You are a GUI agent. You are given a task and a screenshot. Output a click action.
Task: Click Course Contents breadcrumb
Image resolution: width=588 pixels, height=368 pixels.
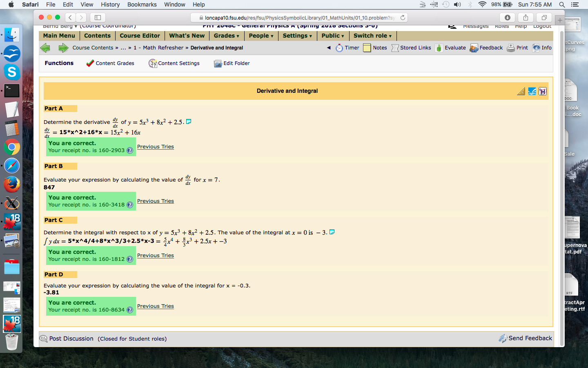pos(93,48)
